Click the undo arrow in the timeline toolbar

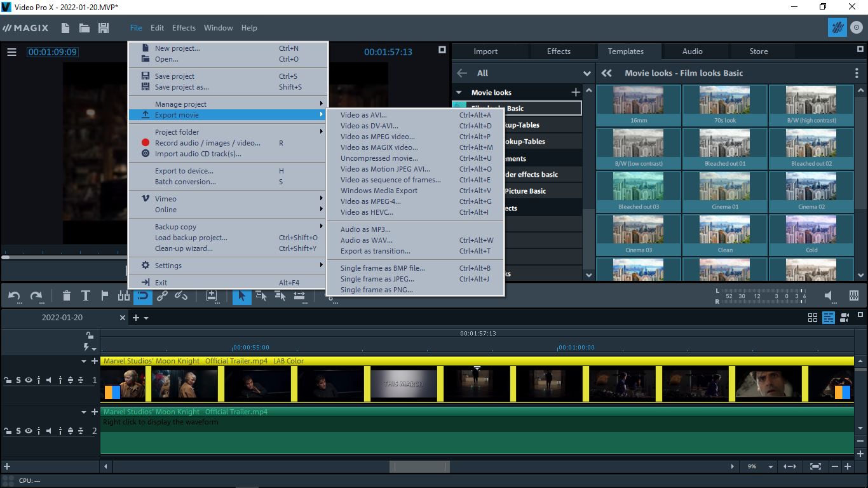click(x=14, y=295)
